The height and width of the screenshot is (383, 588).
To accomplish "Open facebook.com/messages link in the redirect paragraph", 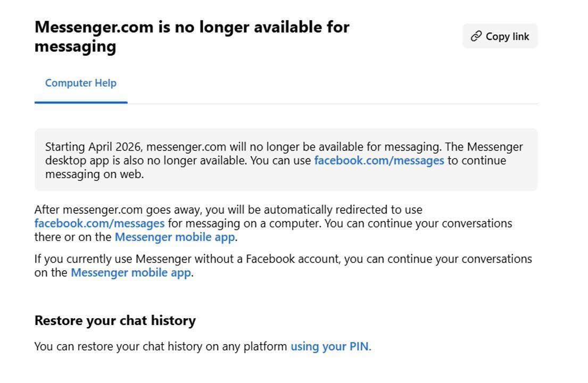I will coord(100,223).
